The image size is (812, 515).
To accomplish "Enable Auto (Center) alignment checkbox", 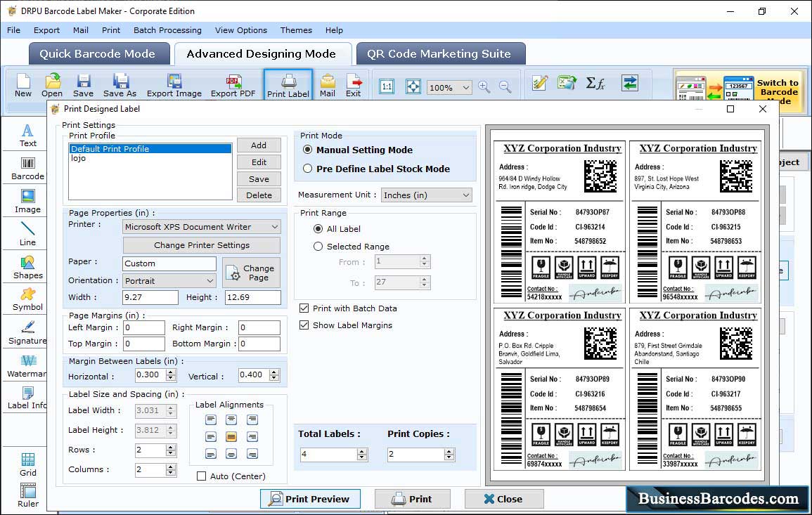I will pos(202,476).
